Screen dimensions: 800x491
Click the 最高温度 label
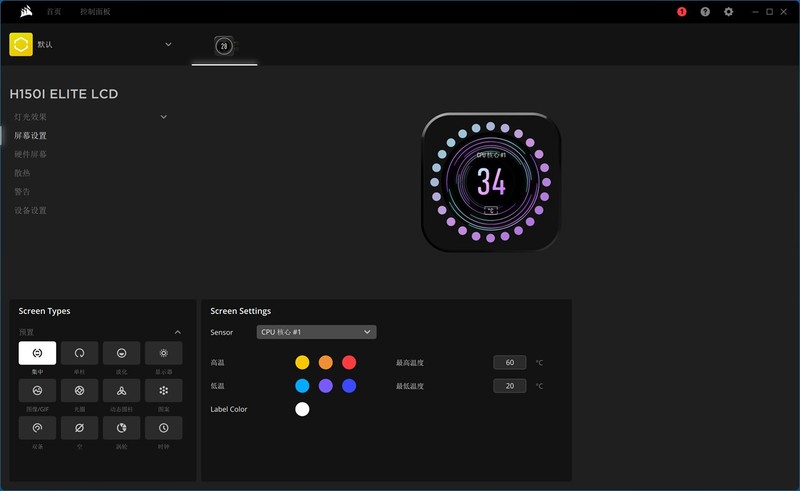410,363
